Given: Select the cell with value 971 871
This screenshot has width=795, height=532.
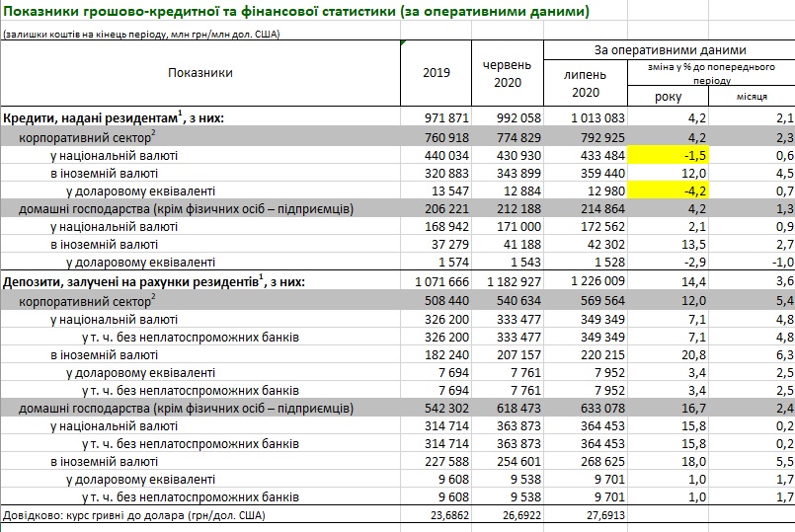Looking at the screenshot, I should (436, 118).
